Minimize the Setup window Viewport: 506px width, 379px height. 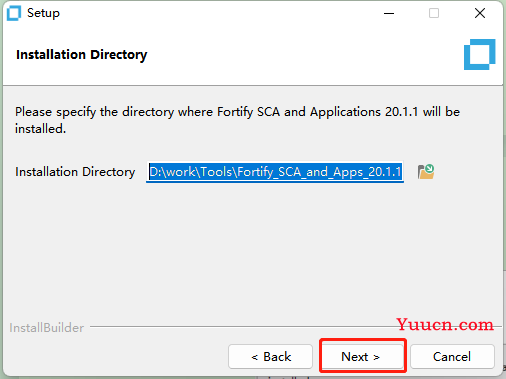coord(389,13)
